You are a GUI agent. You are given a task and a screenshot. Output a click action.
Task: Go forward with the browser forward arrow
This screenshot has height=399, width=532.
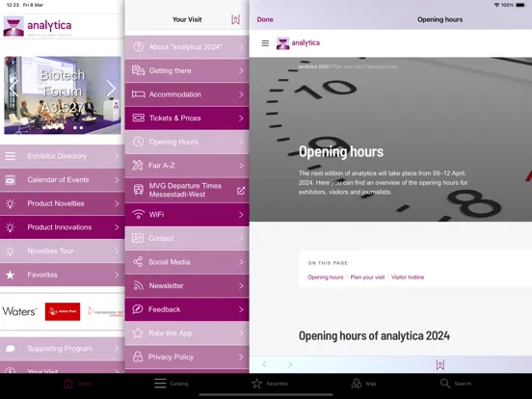pos(290,364)
